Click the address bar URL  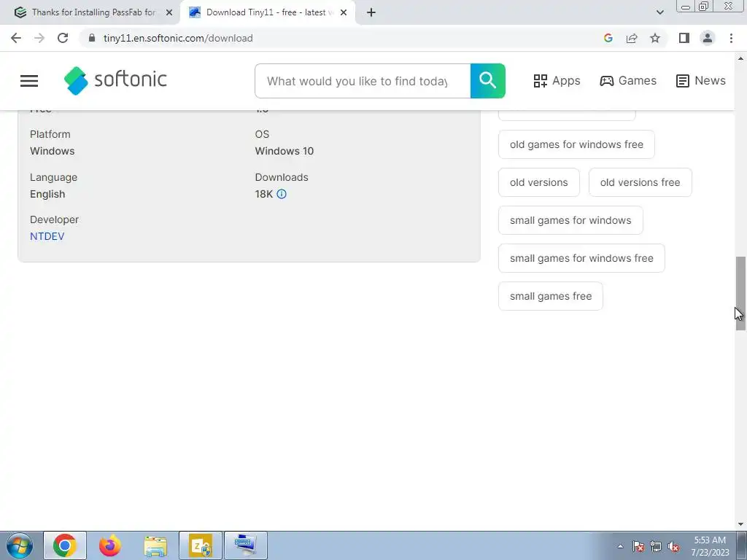click(x=178, y=38)
